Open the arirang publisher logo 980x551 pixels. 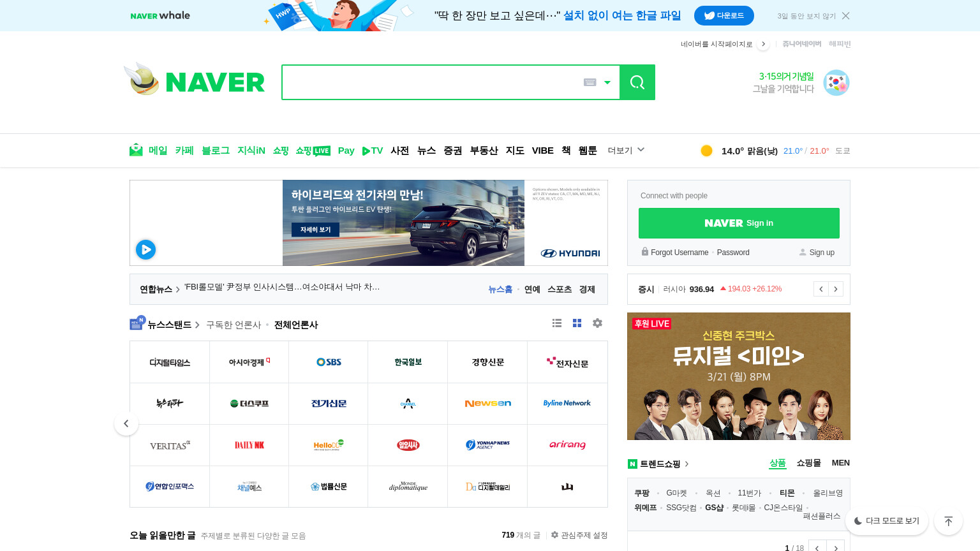point(567,444)
